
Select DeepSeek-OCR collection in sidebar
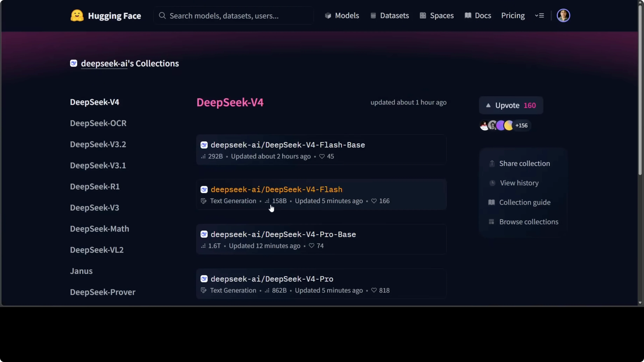point(98,123)
